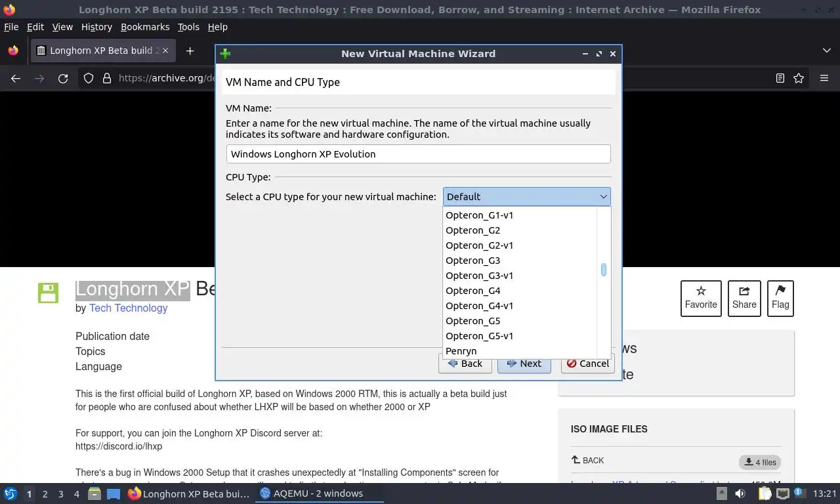Open the File menu
Screen dimensions: 840x504
[x=11, y=27]
